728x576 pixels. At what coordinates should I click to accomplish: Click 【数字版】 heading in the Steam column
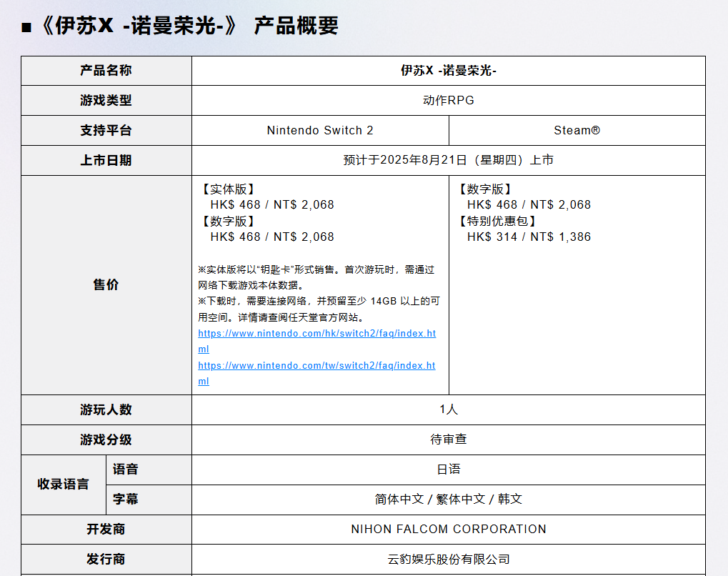coord(485,189)
